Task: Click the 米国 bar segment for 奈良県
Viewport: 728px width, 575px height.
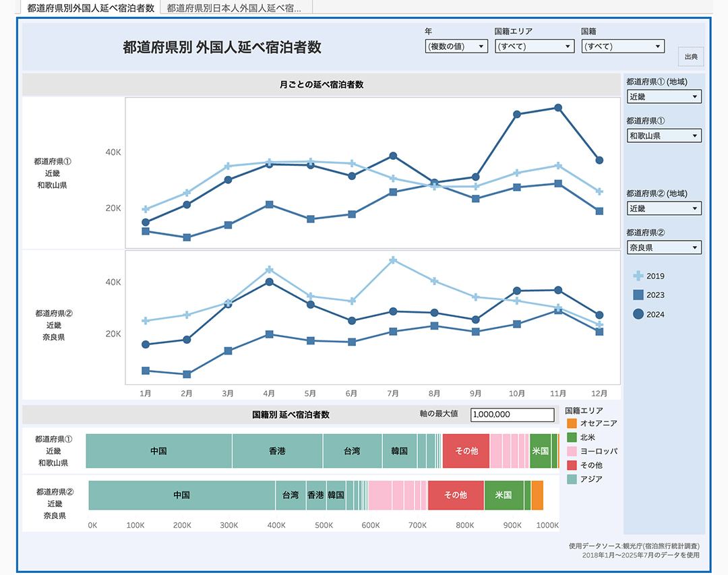Action: click(504, 495)
